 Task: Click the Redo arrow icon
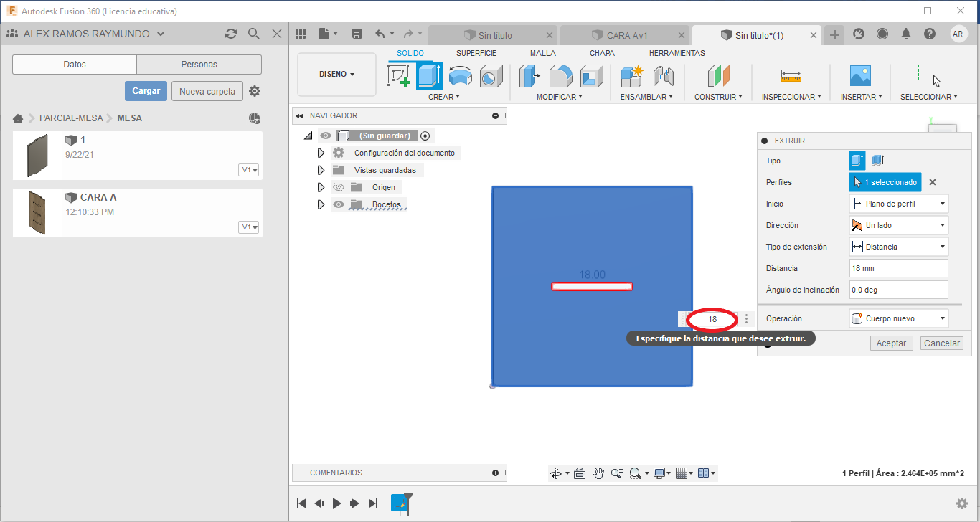pos(407,34)
